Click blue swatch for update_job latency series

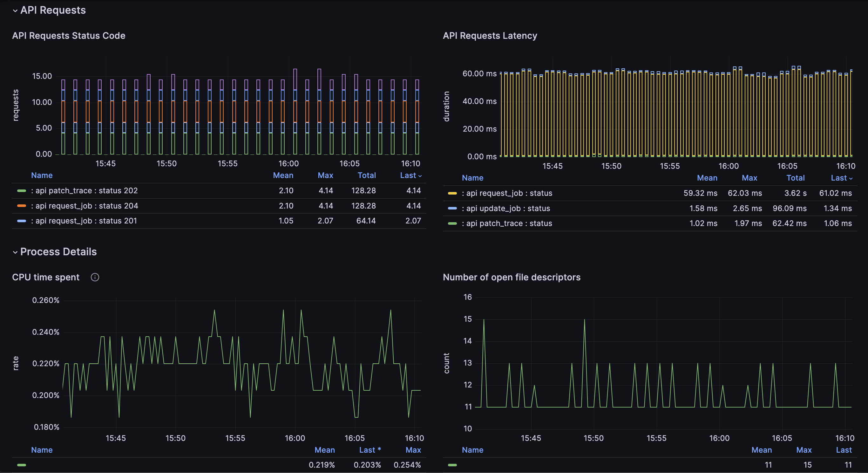pos(452,209)
